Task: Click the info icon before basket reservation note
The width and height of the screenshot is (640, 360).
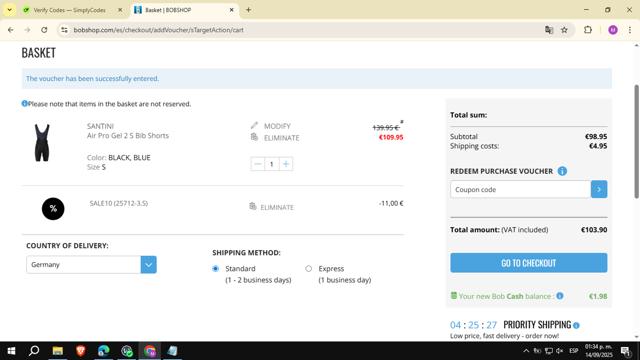Action: click(x=24, y=103)
